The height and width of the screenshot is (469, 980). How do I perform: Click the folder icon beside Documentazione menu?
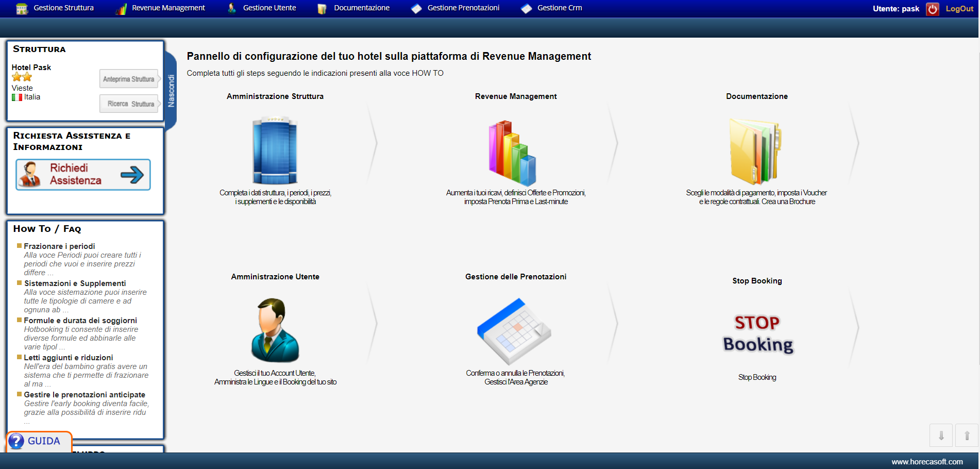click(x=322, y=9)
